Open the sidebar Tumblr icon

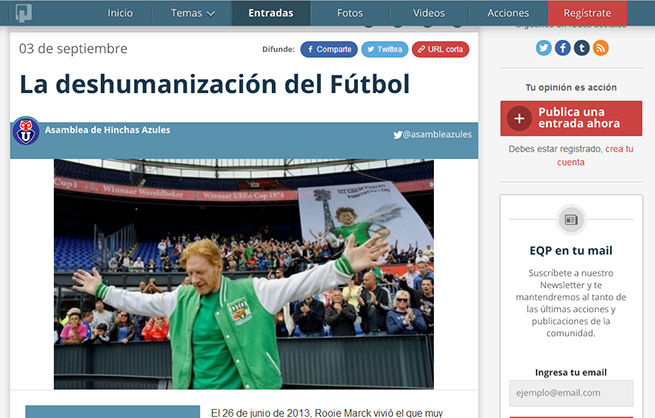(x=581, y=48)
